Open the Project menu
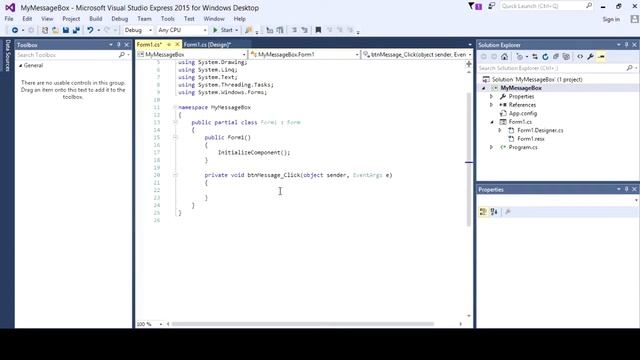Screen dimensions: 640x360 [71, 19]
